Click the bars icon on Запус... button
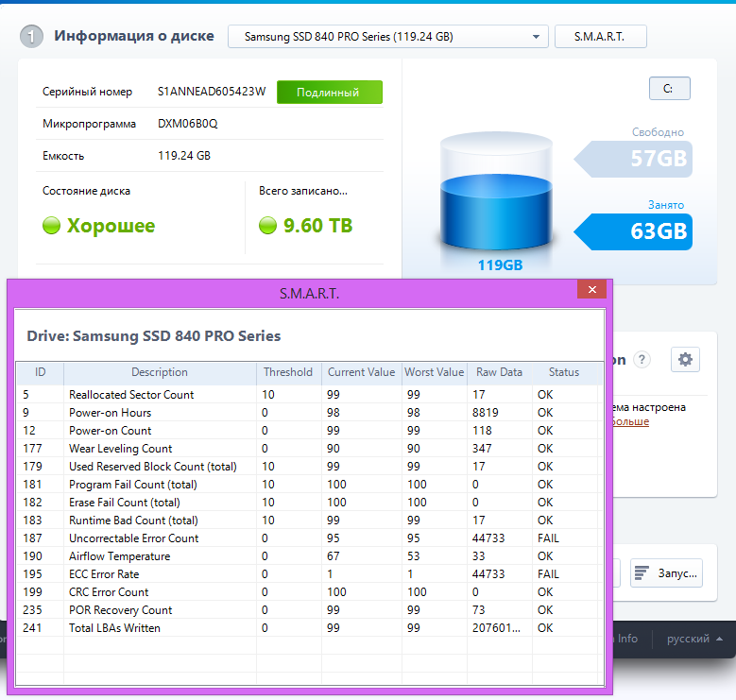The height and width of the screenshot is (700, 736). click(x=642, y=573)
